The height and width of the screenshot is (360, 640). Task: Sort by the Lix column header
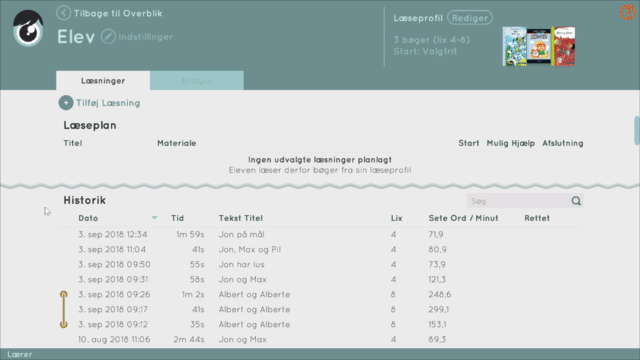click(396, 218)
